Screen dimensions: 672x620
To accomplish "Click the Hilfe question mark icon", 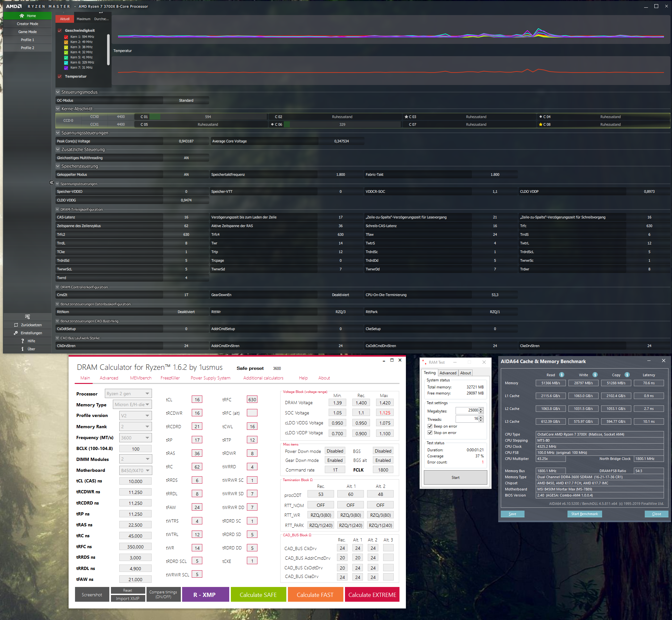I will point(22,341).
